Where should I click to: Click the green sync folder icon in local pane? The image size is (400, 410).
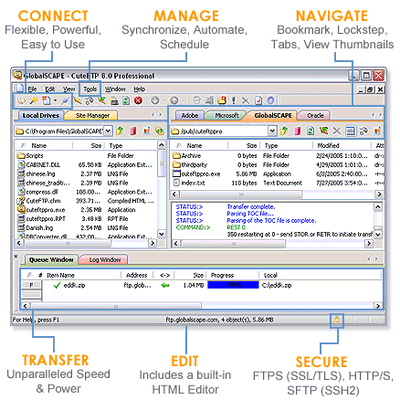point(160,131)
